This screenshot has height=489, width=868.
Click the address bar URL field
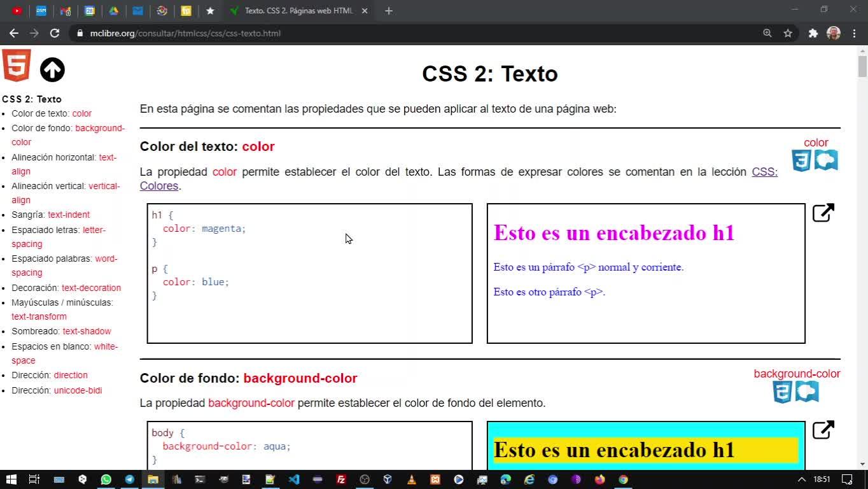414,33
